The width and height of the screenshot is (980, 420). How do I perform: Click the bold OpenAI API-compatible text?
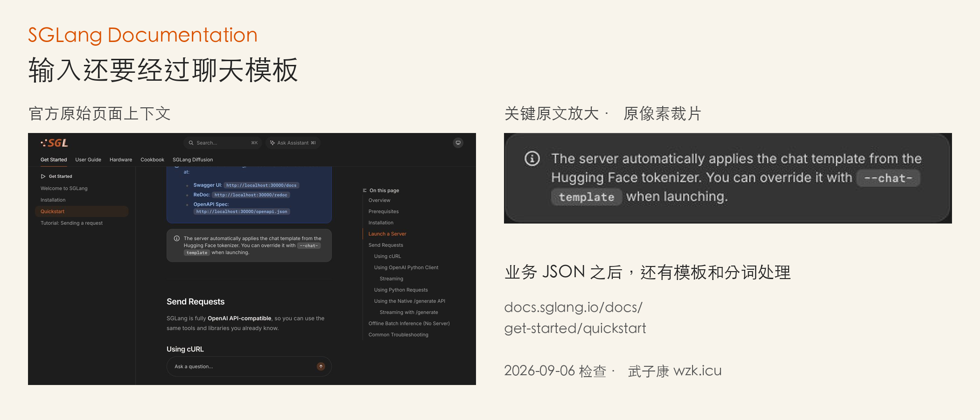(239, 318)
